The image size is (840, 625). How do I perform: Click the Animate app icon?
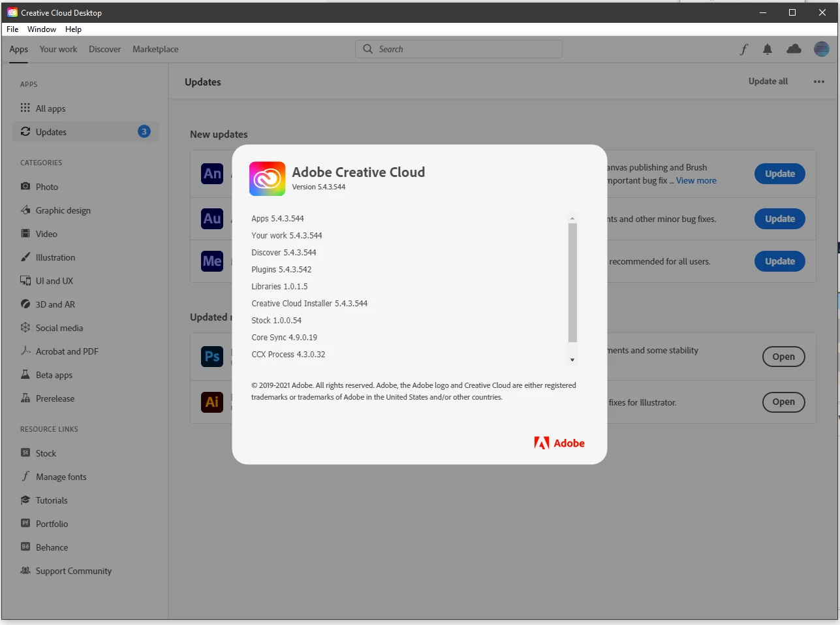pyautogui.click(x=212, y=174)
